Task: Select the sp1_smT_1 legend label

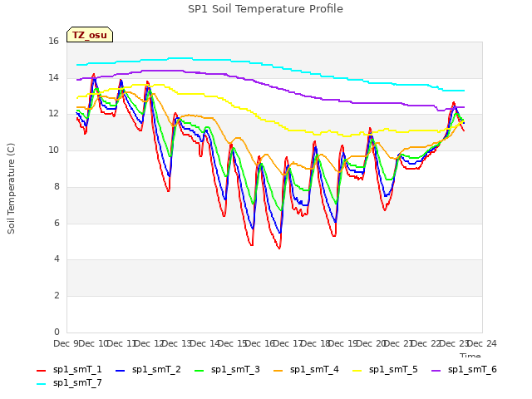Action: [x=77, y=369]
